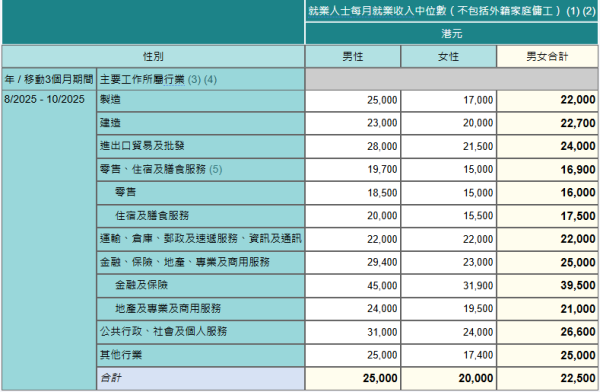Select 金融及保險 female value 31,900
The image size is (600, 392).
[448, 285]
